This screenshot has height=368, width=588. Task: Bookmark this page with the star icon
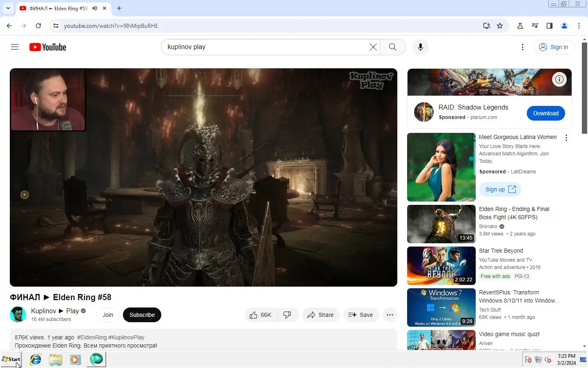500,26
